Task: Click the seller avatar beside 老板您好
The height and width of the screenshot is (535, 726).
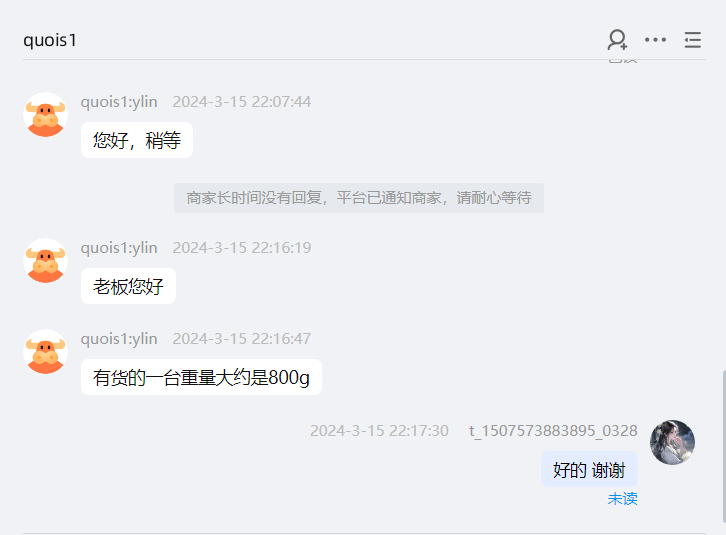Action: point(45,261)
